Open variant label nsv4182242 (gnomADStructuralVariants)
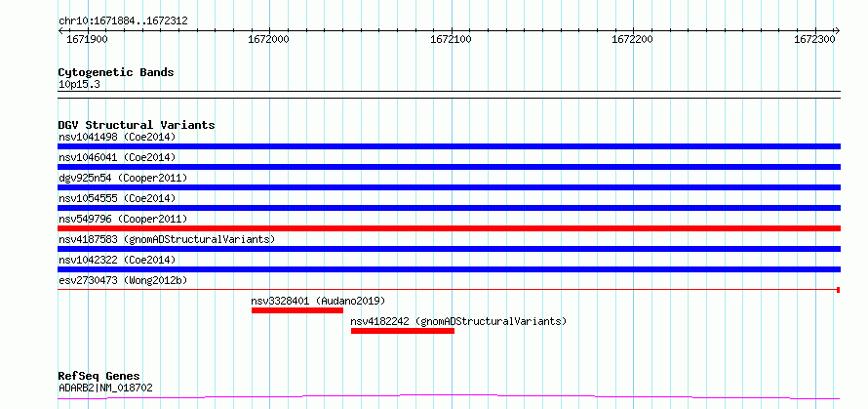This screenshot has height=409, width=868. [458, 321]
